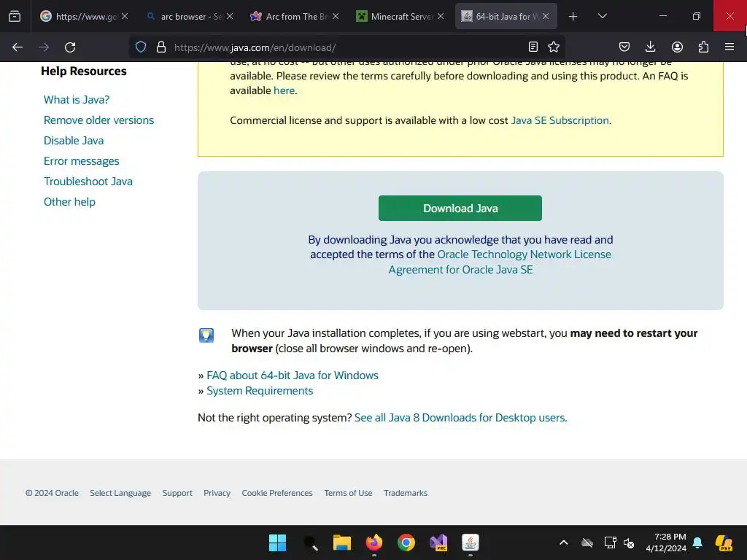
Task: Open taskbar Search magnifier
Action: click(310, 542)
